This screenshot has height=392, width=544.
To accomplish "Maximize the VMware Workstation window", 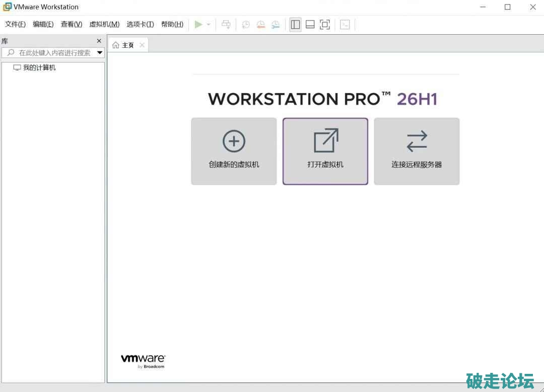I will coord(508,7).
